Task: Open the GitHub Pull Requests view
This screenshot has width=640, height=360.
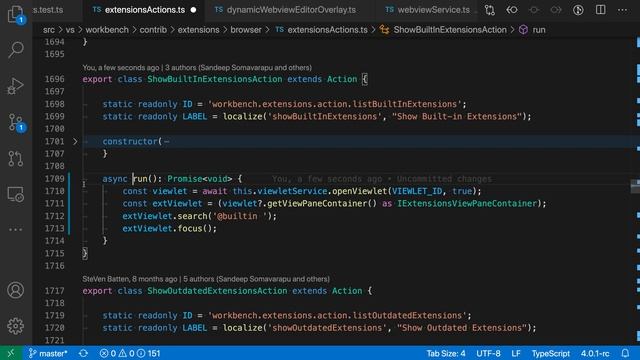Action: click(x=16, y=158)
